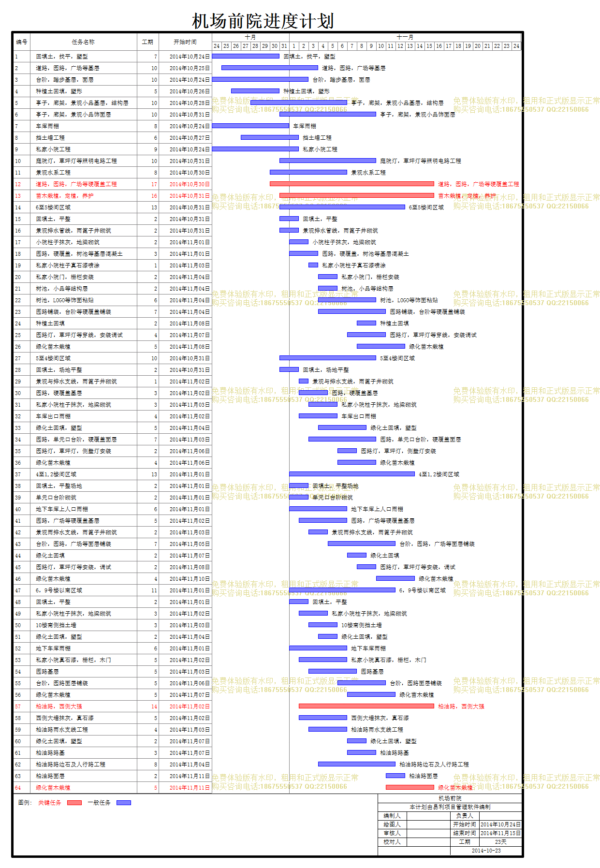This screenshot has width=600, height=868.
Task: Select row 22 task name with LOGO等饰面粘贴
Action: coord(65,300)
